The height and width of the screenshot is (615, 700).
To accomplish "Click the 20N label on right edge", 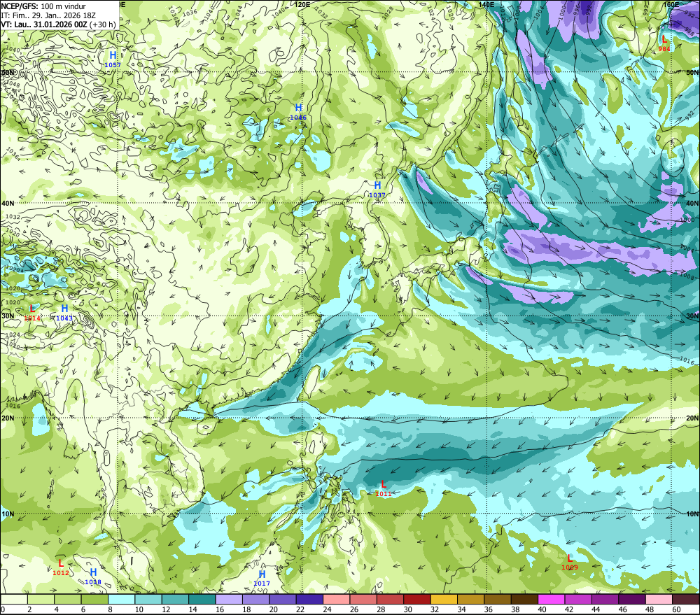I will pos(692,418).
